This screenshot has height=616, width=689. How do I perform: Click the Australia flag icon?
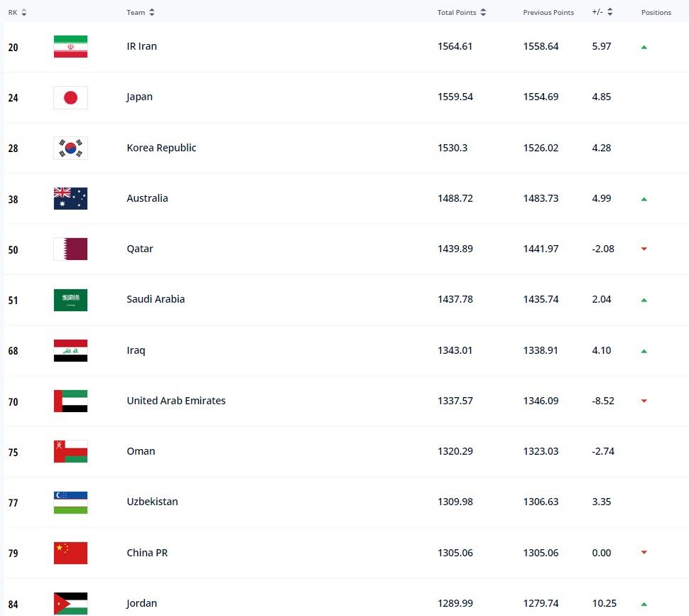70,199
